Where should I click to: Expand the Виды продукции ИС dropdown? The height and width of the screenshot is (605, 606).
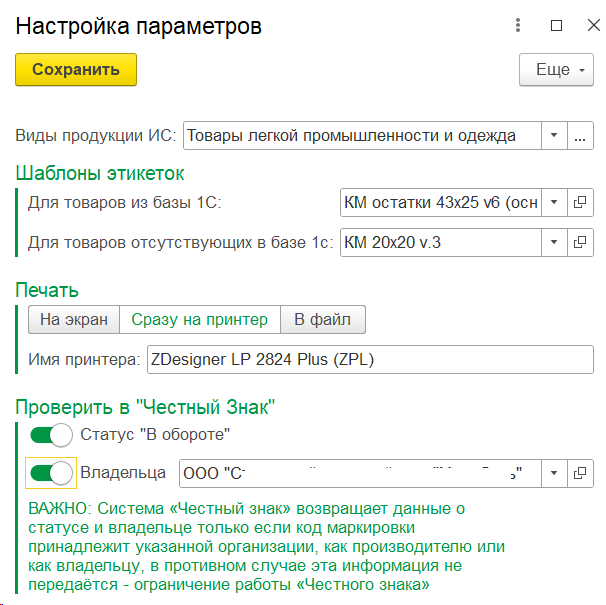coord(554,135)
